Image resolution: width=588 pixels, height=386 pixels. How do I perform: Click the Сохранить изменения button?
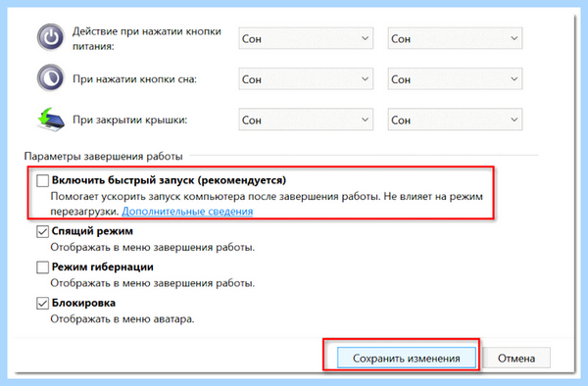point(406,359)
